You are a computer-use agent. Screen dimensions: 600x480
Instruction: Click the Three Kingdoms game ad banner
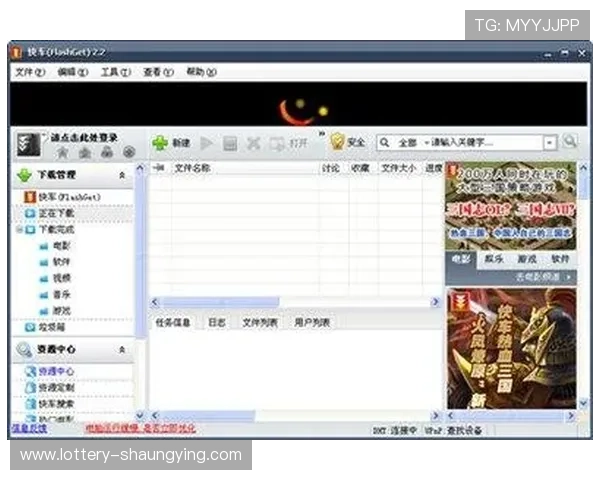pyautogui.click(x=510, y=207)
